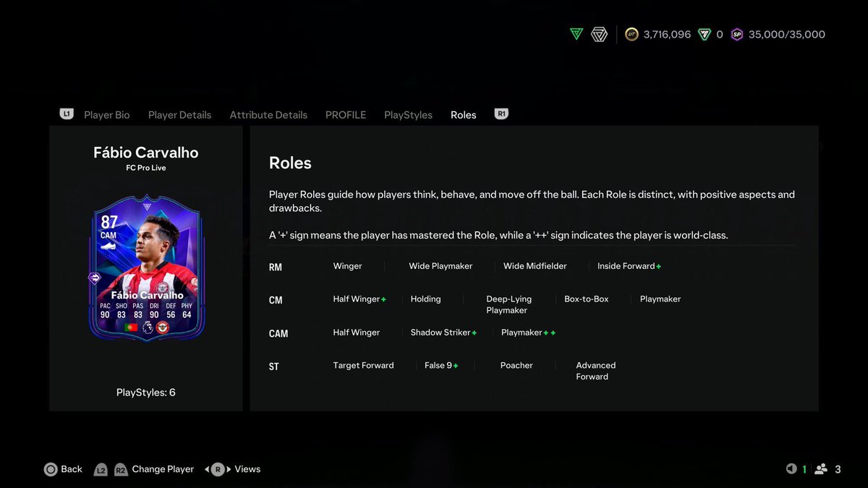
Task: Click the FC points shield icon
Action: point(705,34)
